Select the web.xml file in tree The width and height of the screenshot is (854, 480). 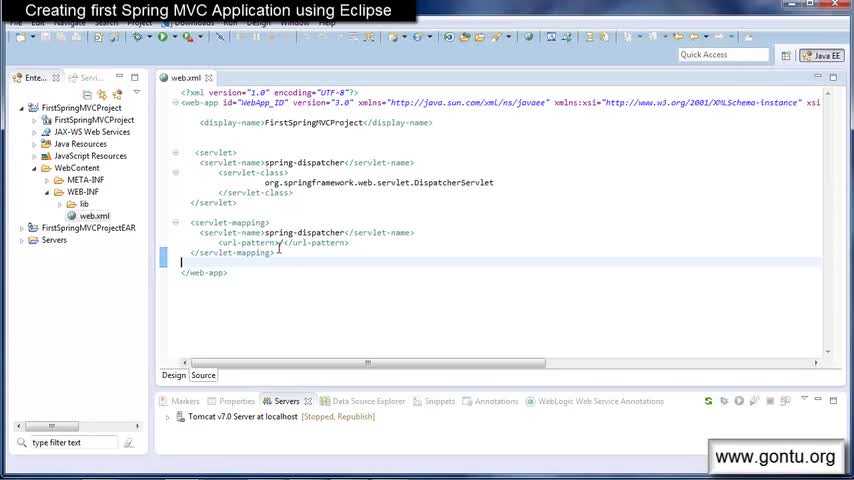[94, 216]
